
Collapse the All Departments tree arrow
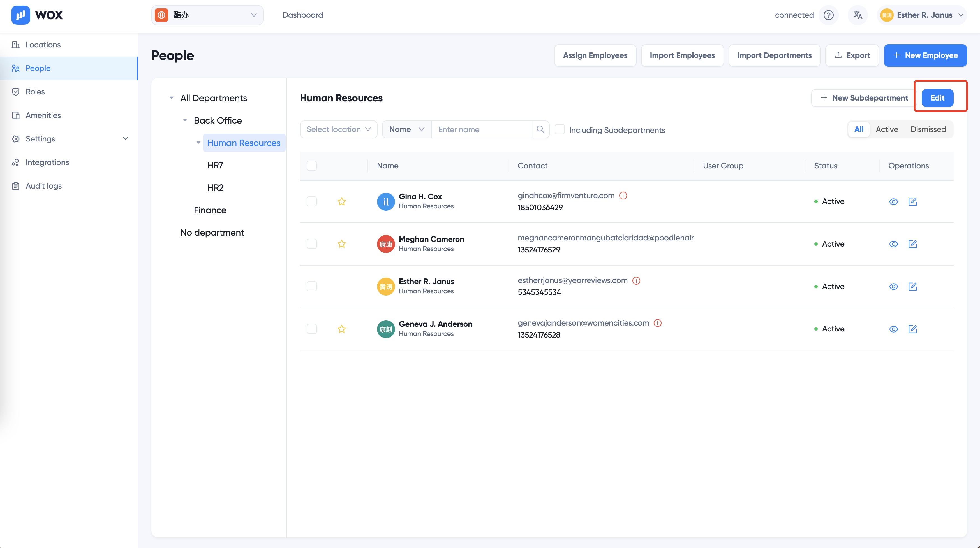tap(172, 98)
